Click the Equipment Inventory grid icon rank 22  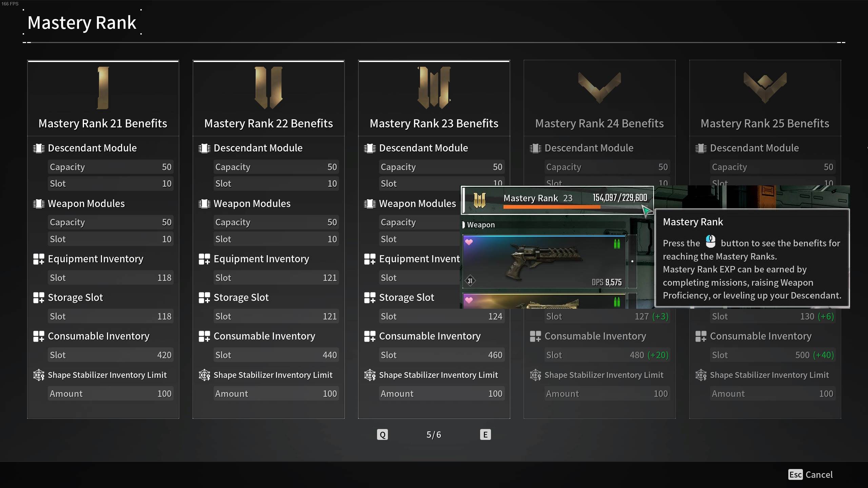point(204,259)
